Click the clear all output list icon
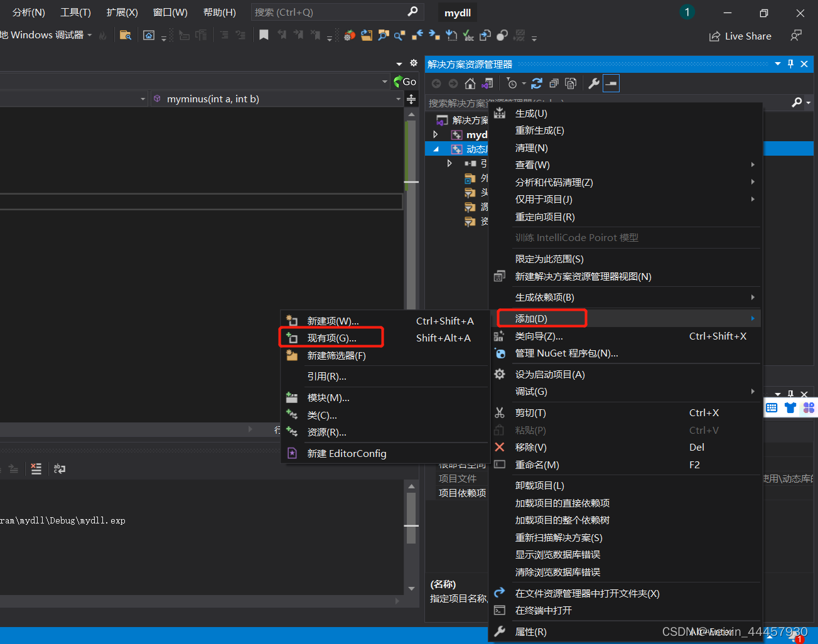This screenshot has width=818, height=644. 36,468
